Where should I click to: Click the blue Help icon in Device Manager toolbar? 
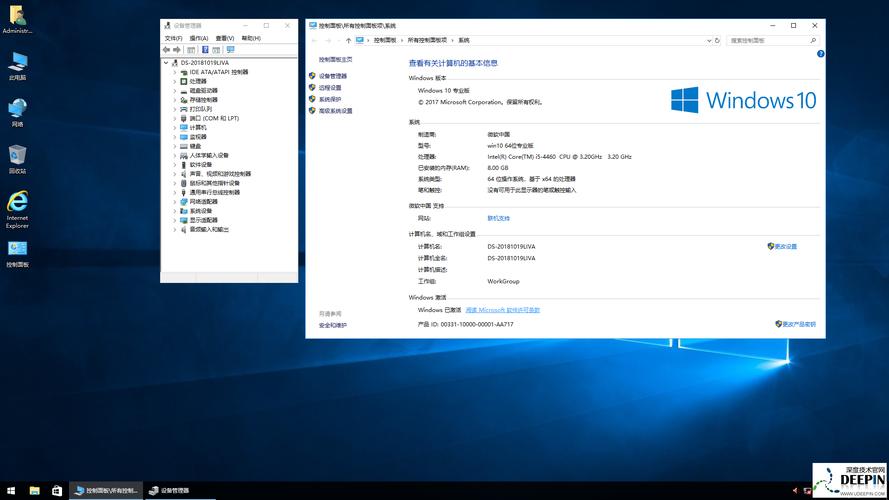click(205, 50)
